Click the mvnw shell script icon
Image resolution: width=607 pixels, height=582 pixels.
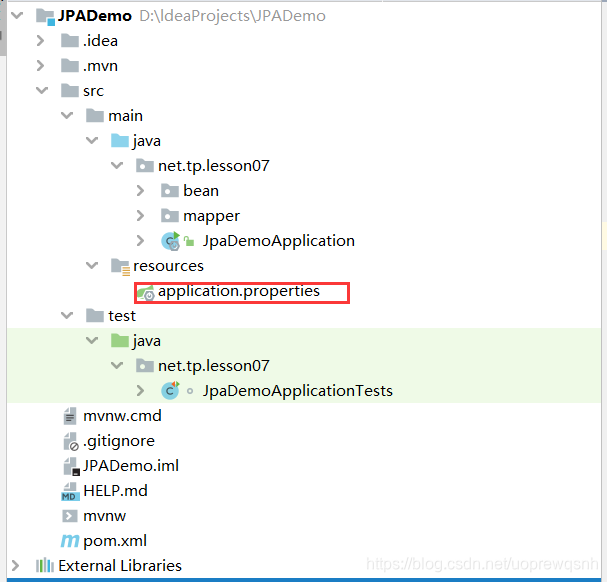point(70,516)
